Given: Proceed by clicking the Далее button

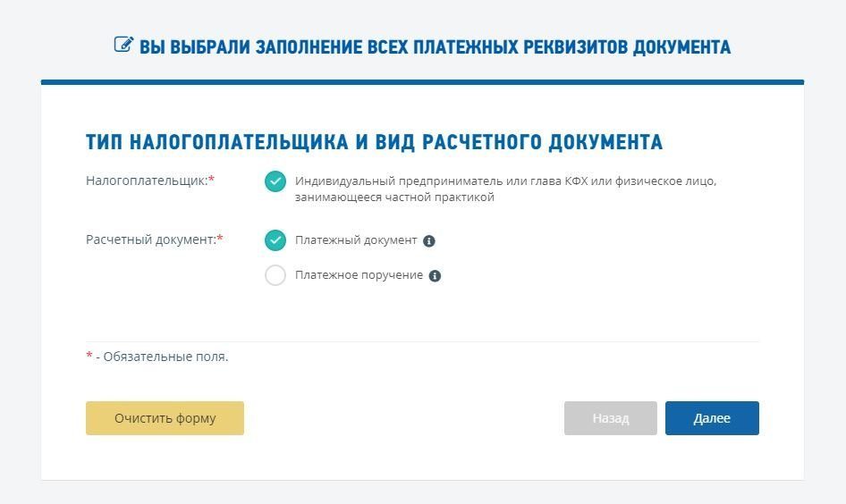Looking at the screenshot, I should (712, 418).
